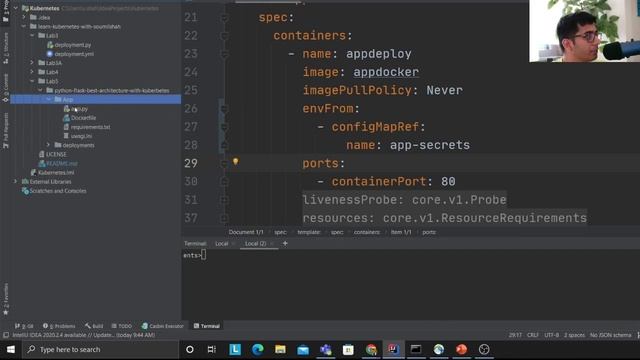Click breadcrumb 'Document 1/1'
Image resolution: width=640 pixels, height=360 pixels.
pos(246,232)
